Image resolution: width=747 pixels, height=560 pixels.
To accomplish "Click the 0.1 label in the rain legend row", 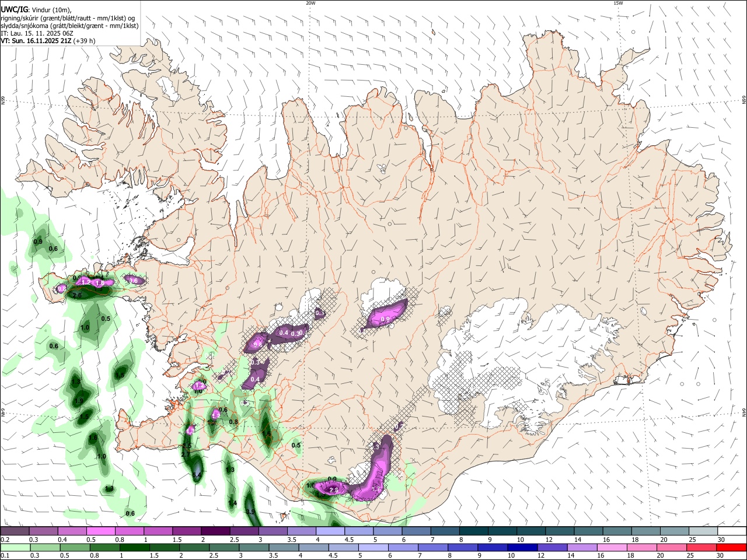I will coord(4,556).
